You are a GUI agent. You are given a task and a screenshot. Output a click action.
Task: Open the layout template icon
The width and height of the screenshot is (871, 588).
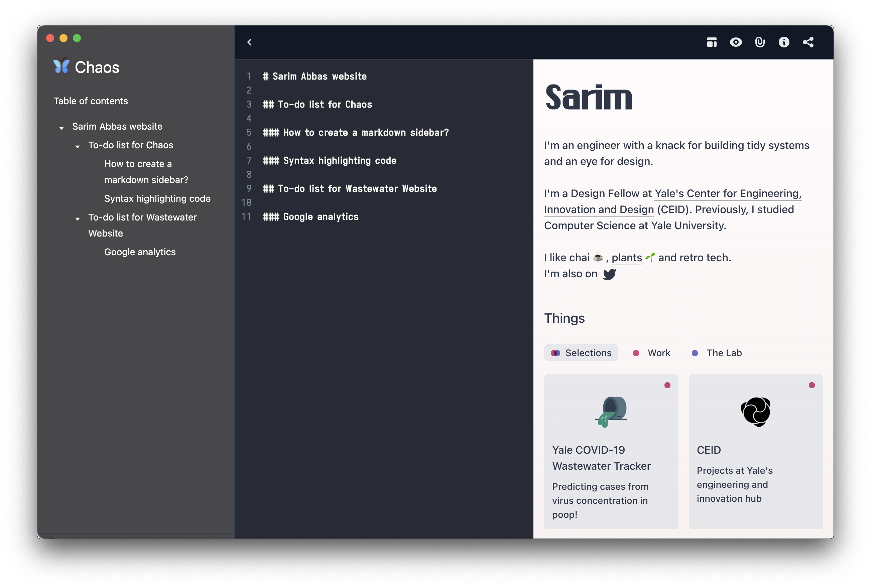[712, 42]
